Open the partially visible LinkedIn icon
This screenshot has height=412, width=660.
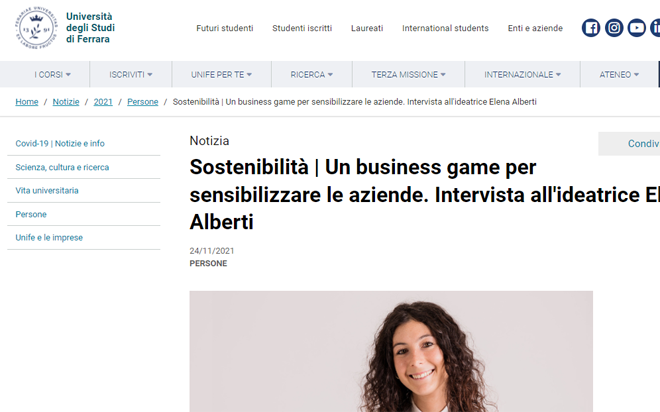coord(655,28)
